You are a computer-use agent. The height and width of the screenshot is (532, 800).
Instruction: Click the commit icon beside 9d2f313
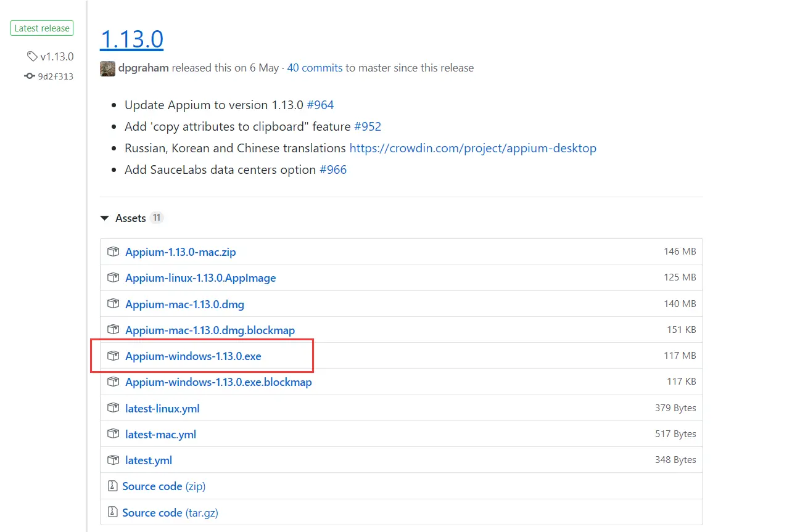click(30, 76)
